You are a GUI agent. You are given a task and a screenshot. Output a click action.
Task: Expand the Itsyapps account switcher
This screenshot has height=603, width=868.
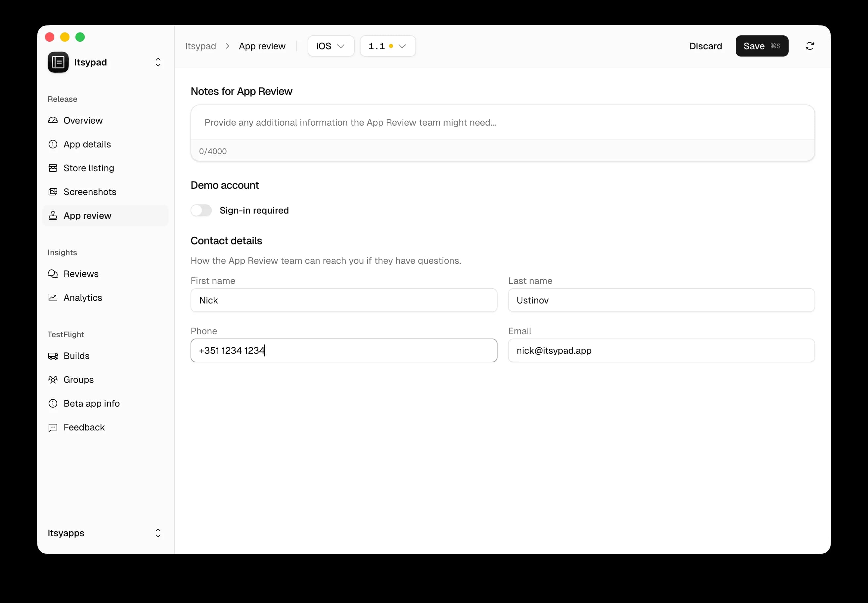point(158,533)
